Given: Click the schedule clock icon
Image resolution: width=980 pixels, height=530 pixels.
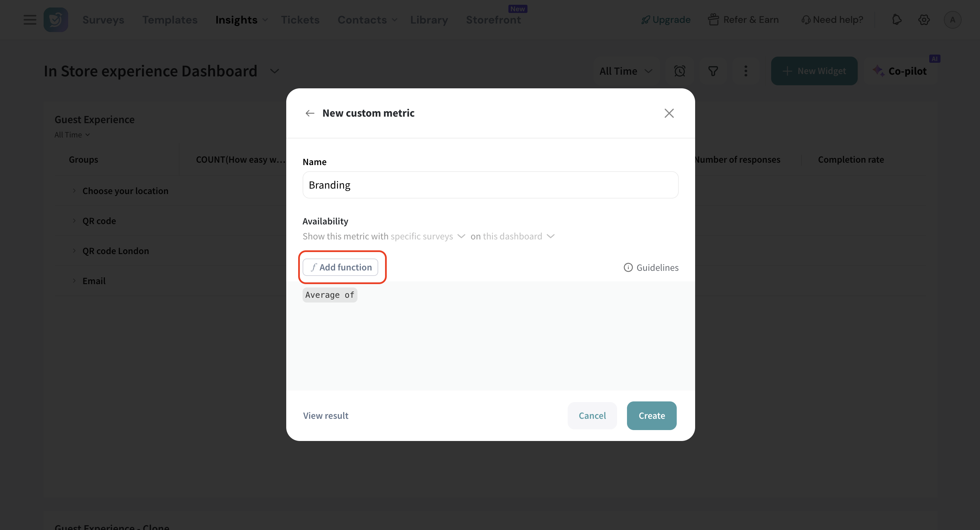Looking at the screenshot, I should [679, 71].
